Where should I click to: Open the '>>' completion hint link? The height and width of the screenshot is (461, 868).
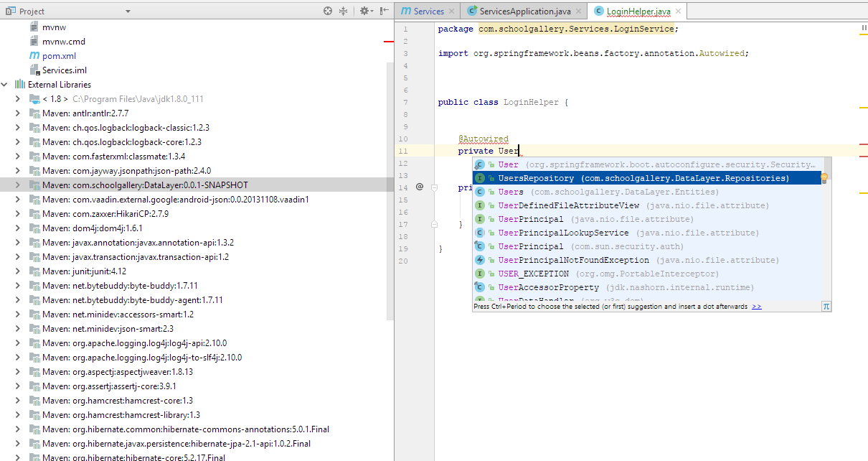757,306
